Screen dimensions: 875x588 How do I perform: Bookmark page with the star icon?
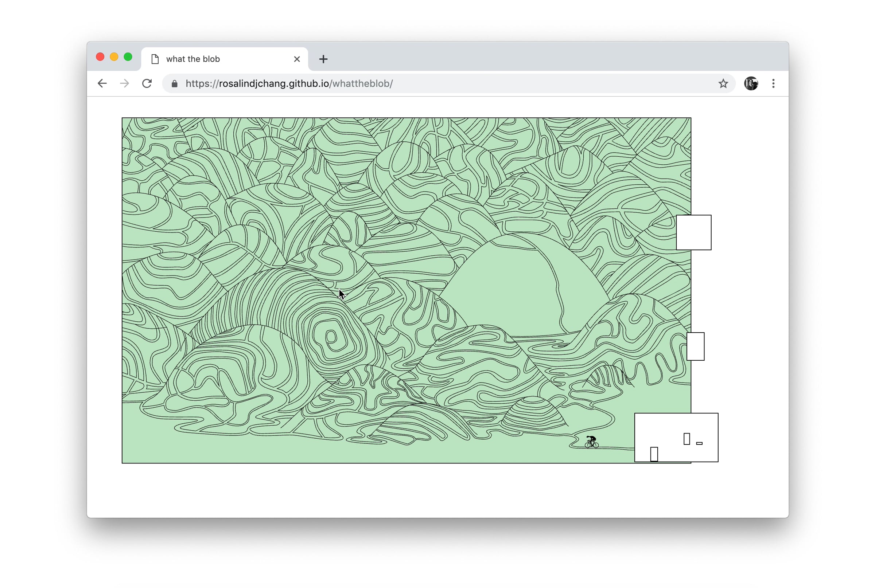[723, 83]
